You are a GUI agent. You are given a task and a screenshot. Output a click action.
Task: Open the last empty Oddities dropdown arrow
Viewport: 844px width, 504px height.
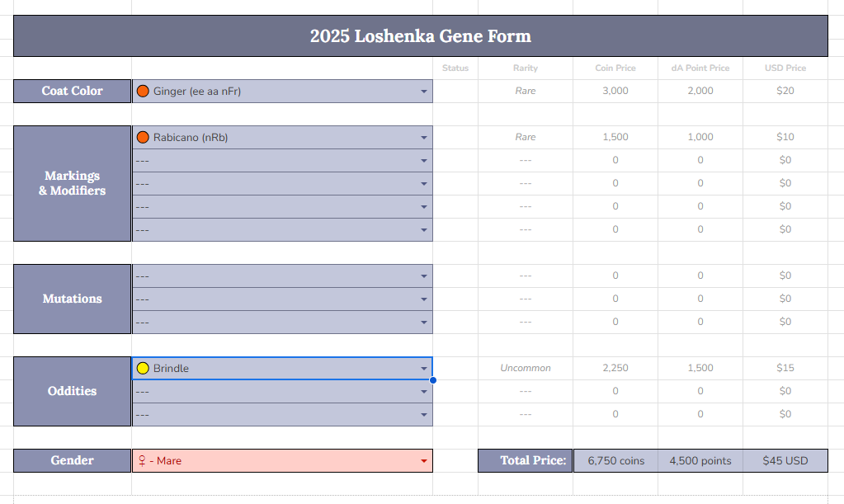(424, 415)
